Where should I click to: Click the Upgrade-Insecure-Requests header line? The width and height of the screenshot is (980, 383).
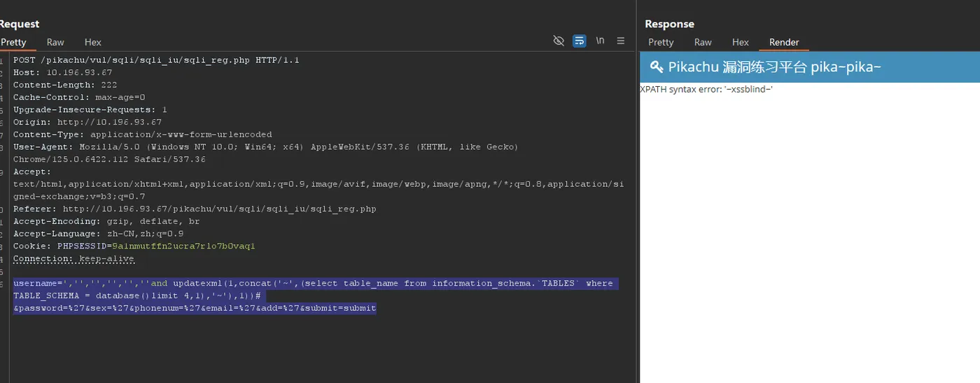90,110
